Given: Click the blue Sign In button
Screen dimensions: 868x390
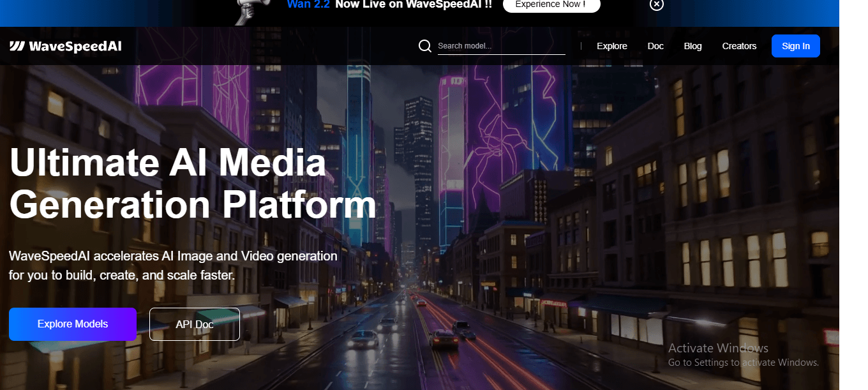Looking at the screenshot, I should point(796,46).
